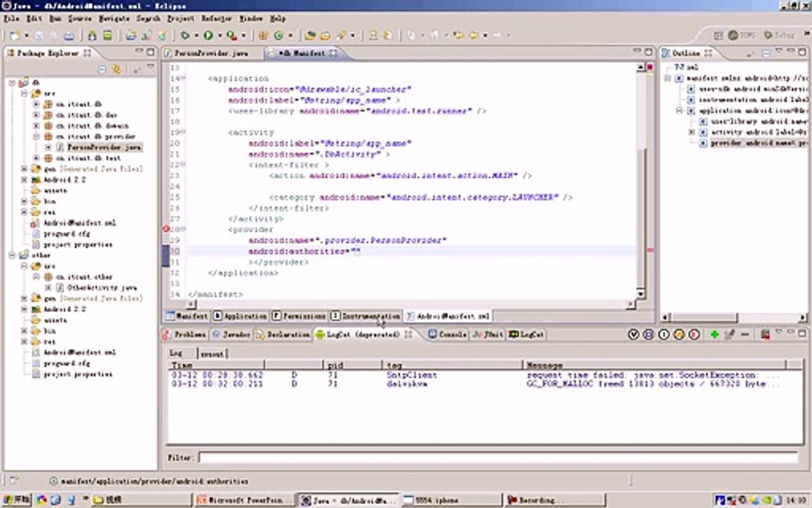This screenshot has width=812, height=508.
Task: Collapse the src folder under db project
Action: [x=24, y=93]
